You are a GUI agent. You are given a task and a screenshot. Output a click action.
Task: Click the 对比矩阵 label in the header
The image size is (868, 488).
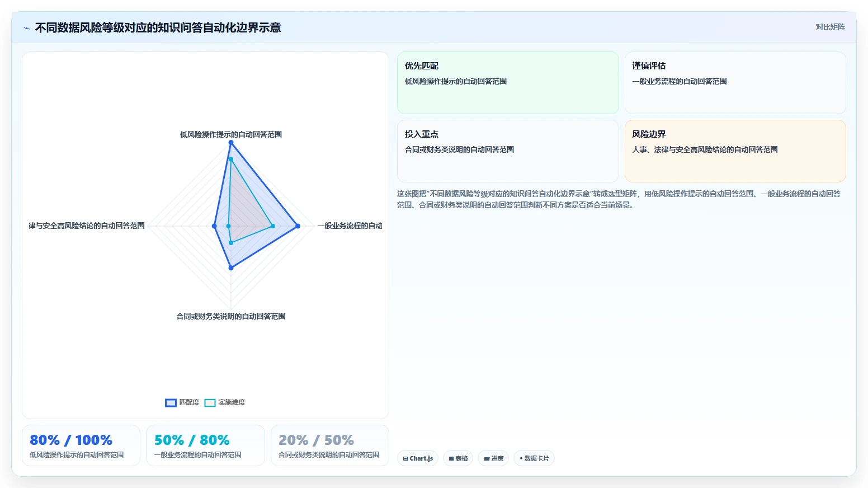click(x=830, y=27)
